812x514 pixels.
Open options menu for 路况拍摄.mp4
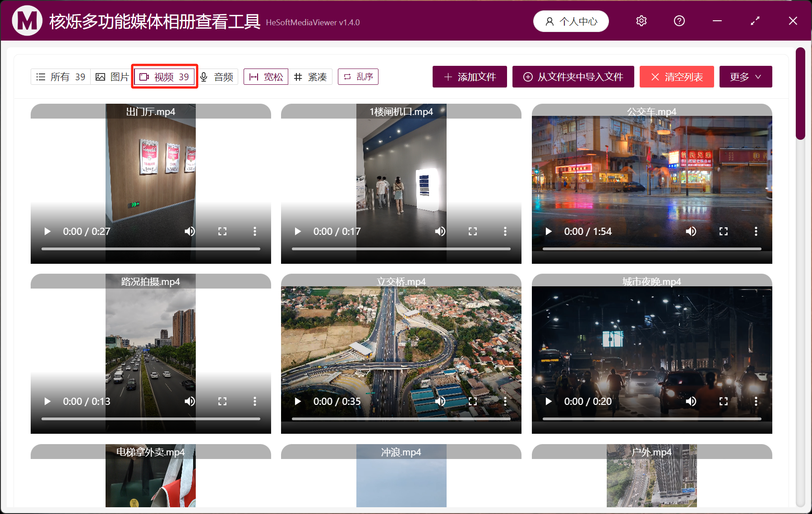255,401
